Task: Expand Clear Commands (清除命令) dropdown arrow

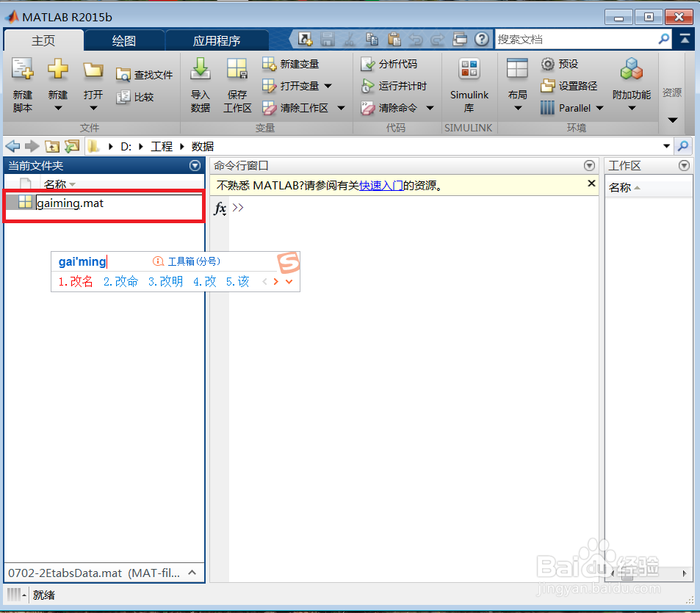Action: pos(430,108)
